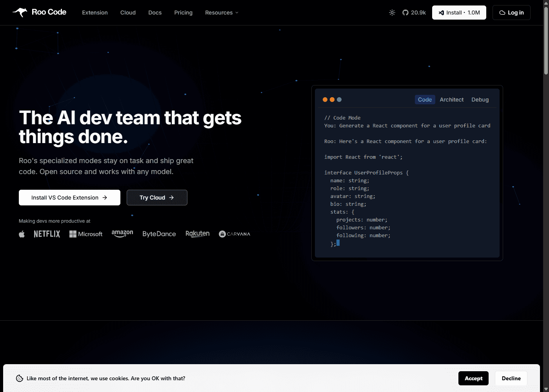
Task: Open the Pricing page
Action: pyautogui.click(x=183, y=13)
